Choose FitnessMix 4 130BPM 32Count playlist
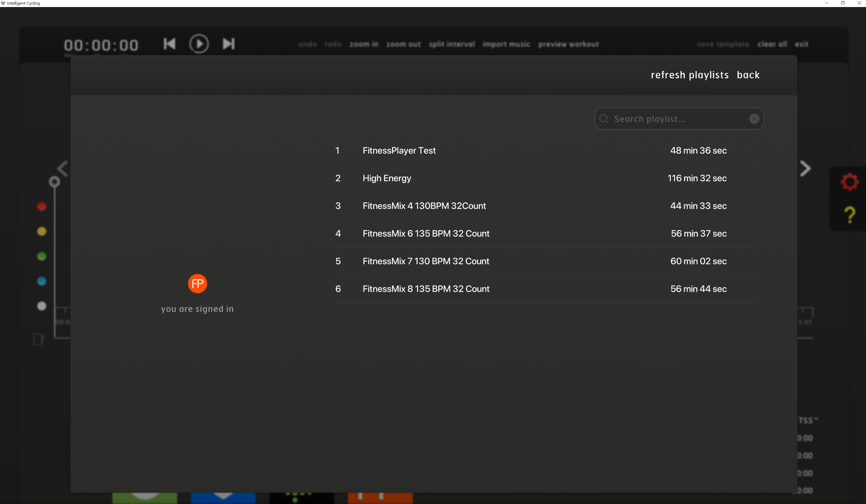Screen dimensions: 866x504 pyautogui.click(x=424, y=206)
